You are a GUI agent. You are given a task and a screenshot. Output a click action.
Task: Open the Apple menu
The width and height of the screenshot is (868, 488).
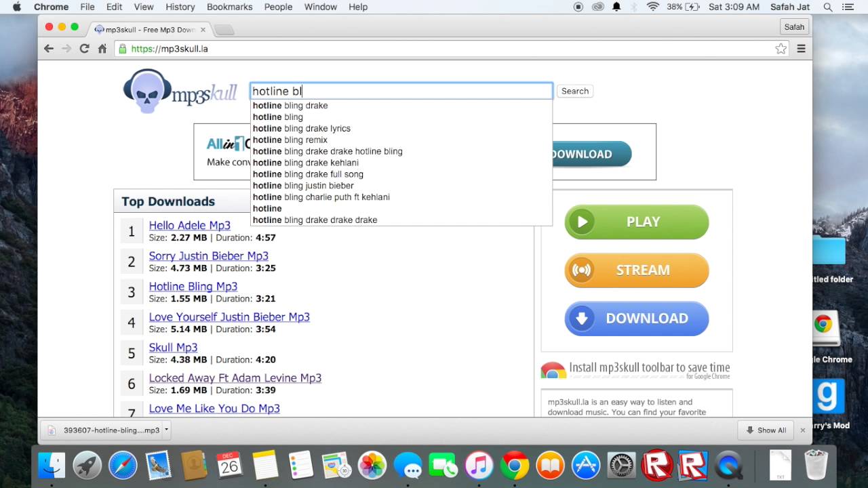coord(17,7)
